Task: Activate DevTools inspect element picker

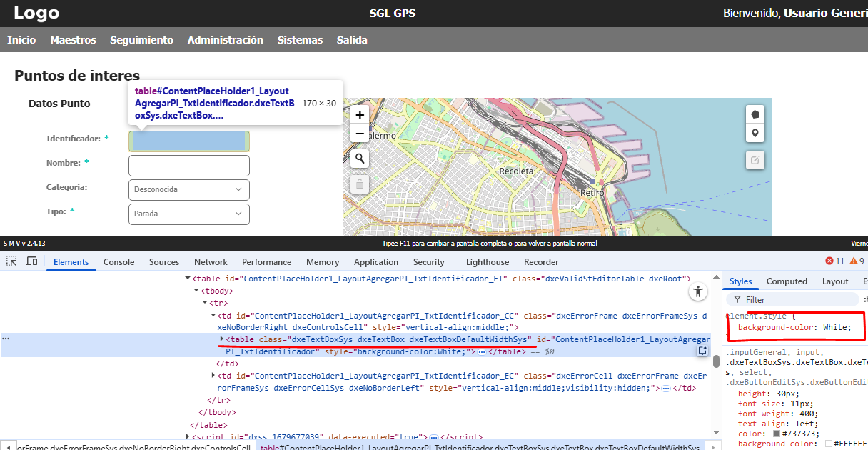Action: coord(11,261)
